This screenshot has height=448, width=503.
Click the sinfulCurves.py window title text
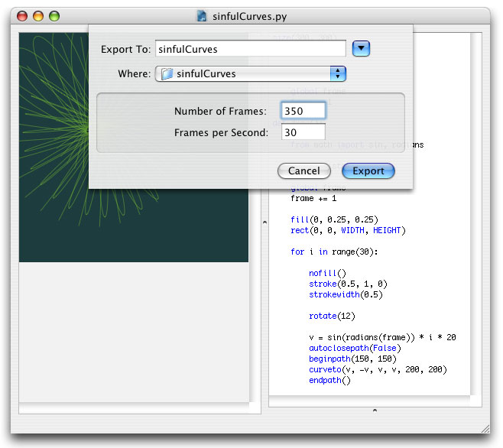click(249, 16)
